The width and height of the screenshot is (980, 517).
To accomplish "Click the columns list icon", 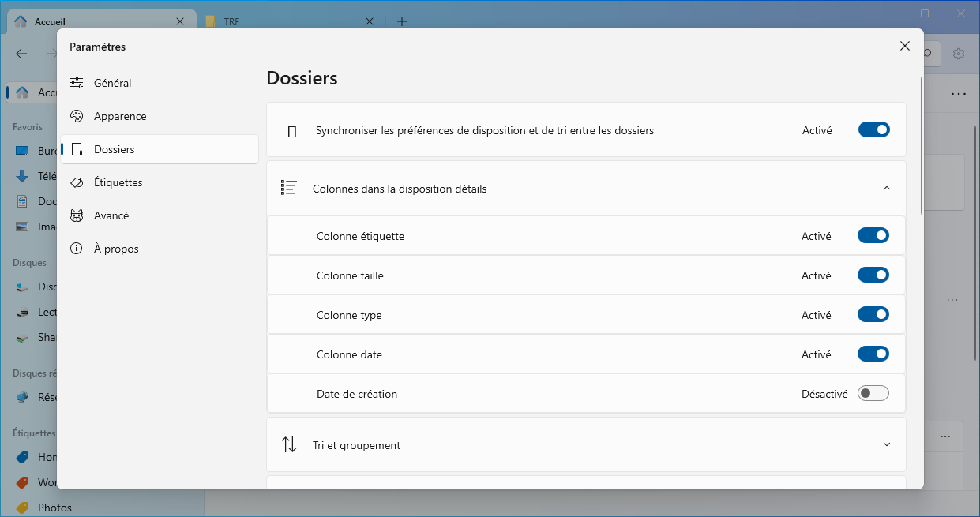I will coord(289,188).
